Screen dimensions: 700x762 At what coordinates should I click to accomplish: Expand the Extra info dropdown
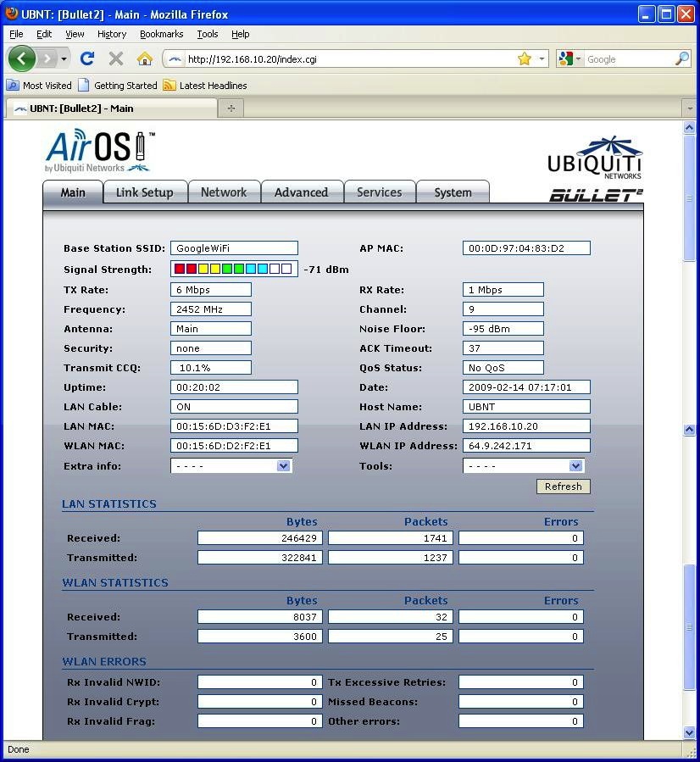(283, 466)
